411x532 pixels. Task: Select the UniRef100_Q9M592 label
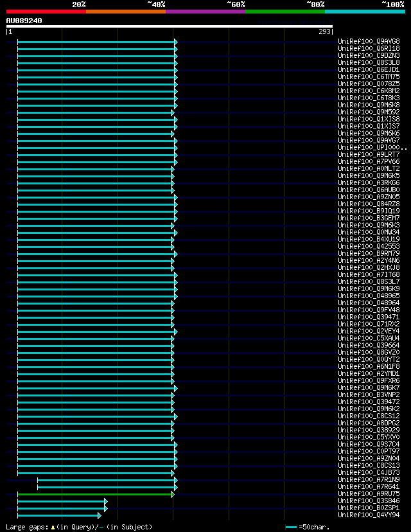[x=369, y=112]
